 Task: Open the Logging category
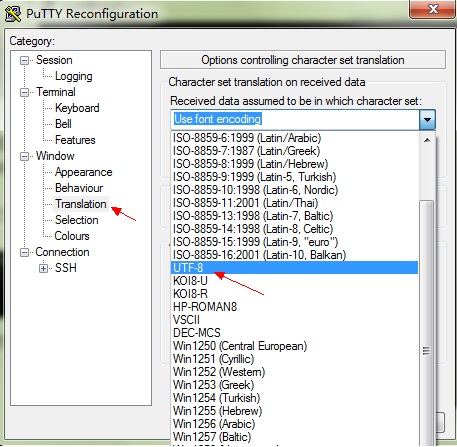[x=74, y=76]
